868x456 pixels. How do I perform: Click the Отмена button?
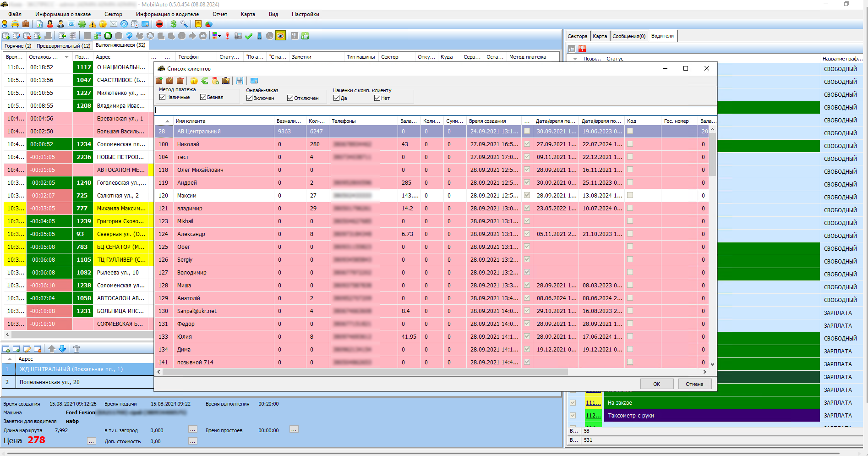694,384
